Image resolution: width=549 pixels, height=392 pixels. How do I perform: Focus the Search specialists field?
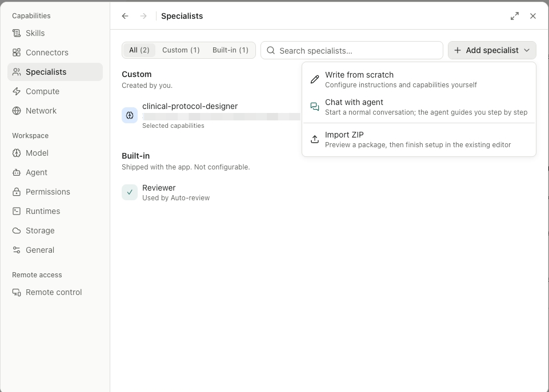pos(352,51)
